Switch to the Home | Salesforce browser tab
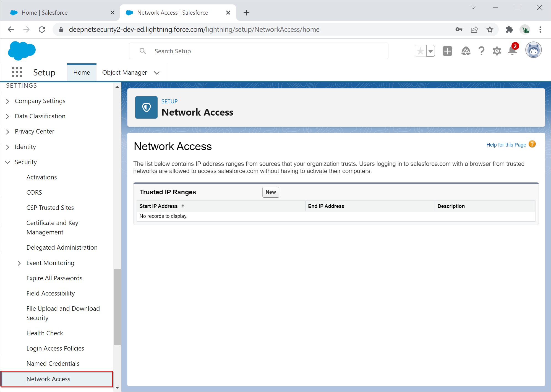 click(45, 13)
